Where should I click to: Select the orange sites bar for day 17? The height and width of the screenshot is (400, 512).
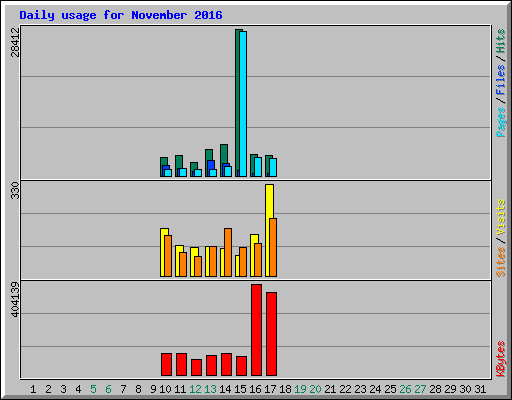[x=273, y=247]
